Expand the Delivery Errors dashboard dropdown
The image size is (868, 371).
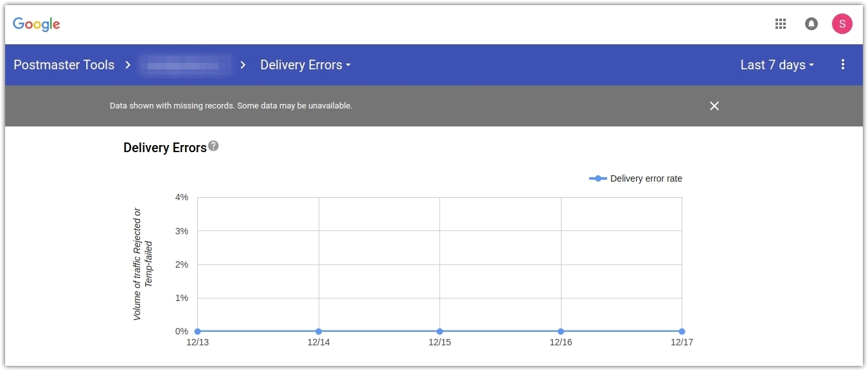[x=305, y=65]
